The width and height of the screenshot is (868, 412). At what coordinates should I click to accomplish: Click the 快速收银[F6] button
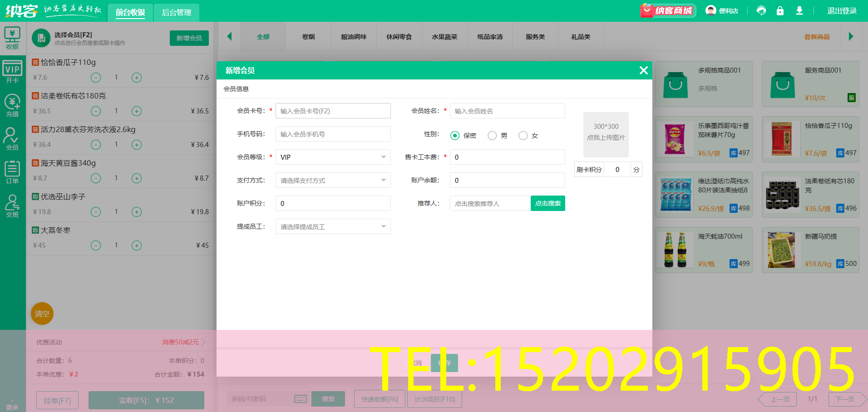point(380,399)
